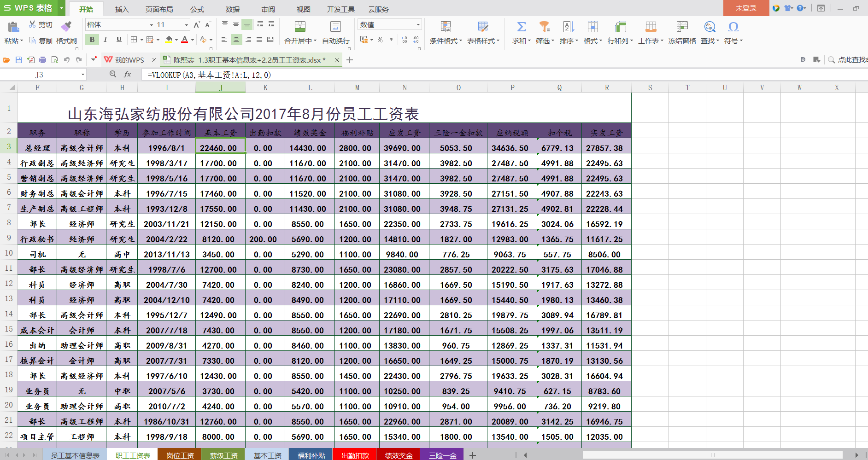
Task: Toggle Italic formatting button
Action: (x=106, y=40)
